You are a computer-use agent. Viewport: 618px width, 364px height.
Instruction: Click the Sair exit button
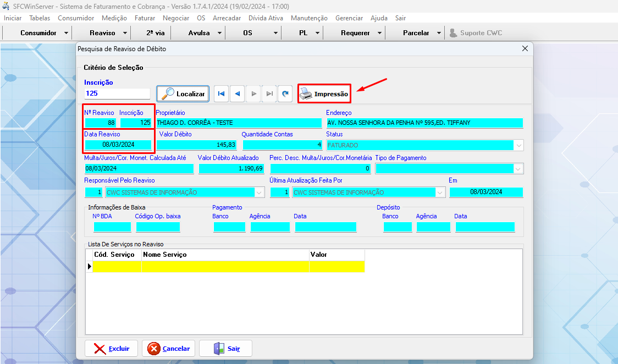tap(225, 349)
